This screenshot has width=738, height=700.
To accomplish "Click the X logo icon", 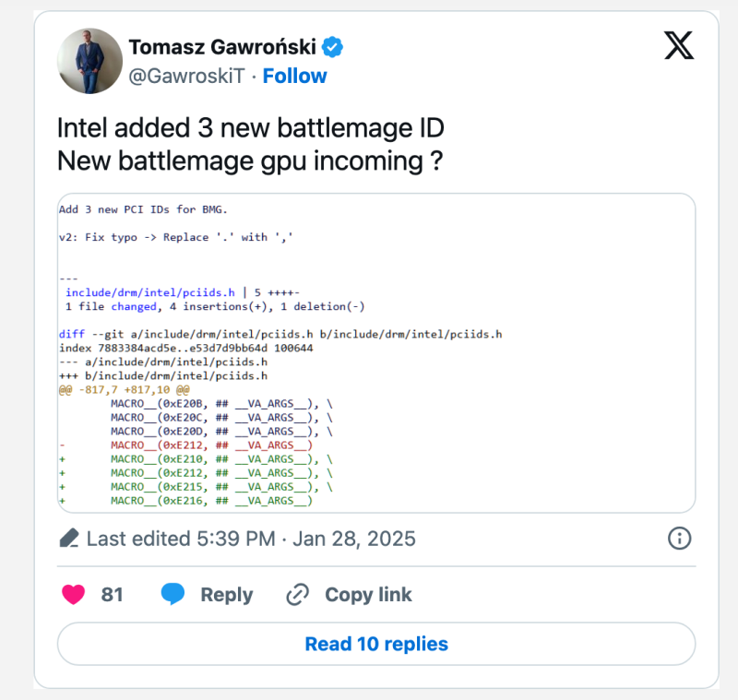I will coord(679,45).
